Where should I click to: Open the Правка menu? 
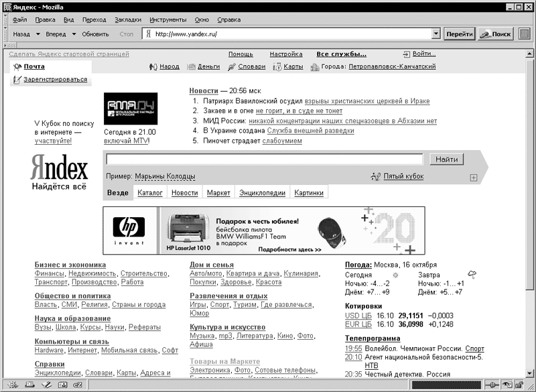pos(45,20)
